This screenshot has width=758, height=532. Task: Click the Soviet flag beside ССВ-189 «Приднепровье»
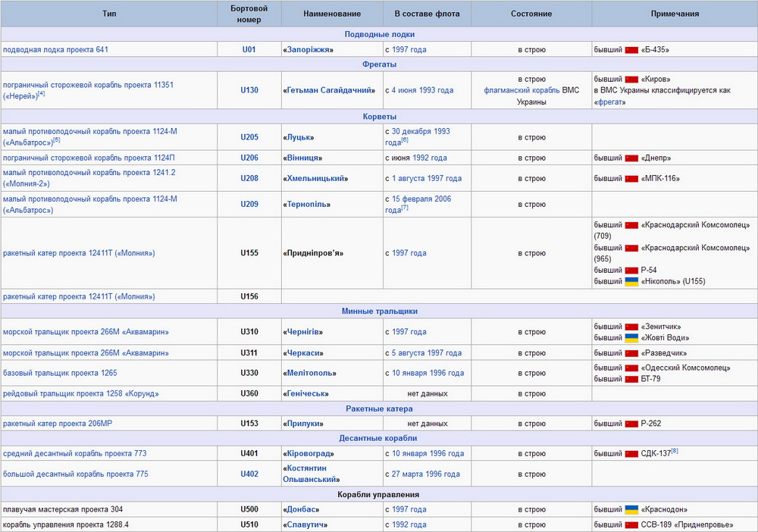(x=631, y=524)
